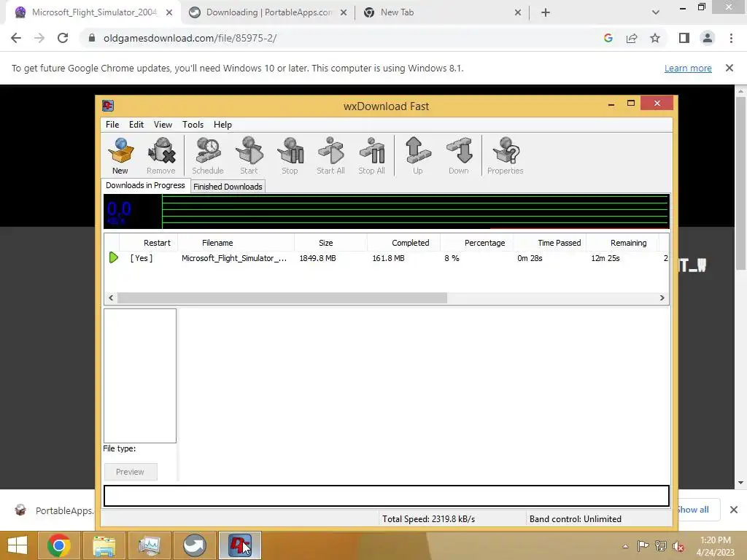Screen dimensions: 747x560
Task: Open Chrome profile avatar icon
Action: (708, 38)
